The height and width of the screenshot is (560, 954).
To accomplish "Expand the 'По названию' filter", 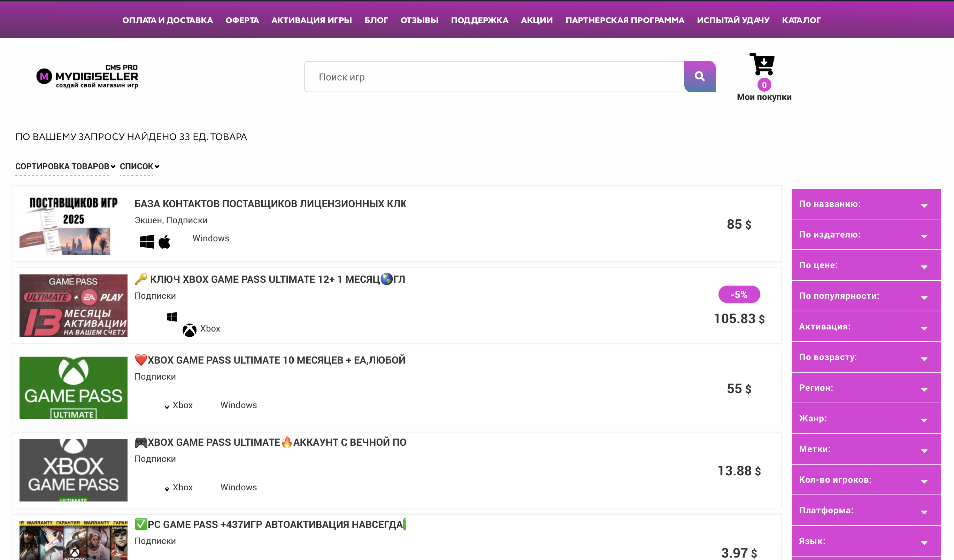I will point(866,204).
